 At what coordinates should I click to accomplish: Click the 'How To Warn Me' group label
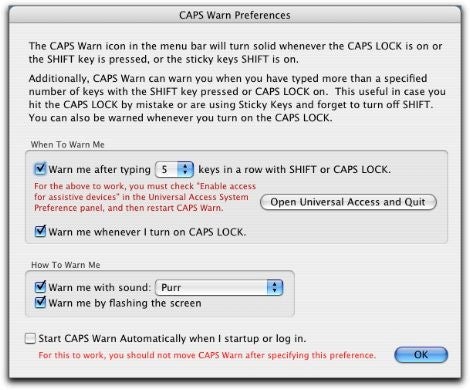click(x=66, y=265)
